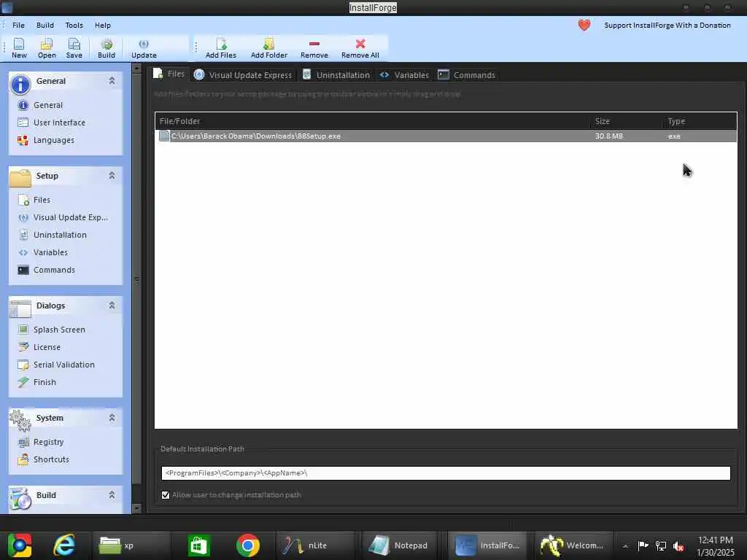This screenshot has height=560, width=747.
Task: Switch to the Uninstallation tab
Action: pyautogui.click(x=336, y=75)
